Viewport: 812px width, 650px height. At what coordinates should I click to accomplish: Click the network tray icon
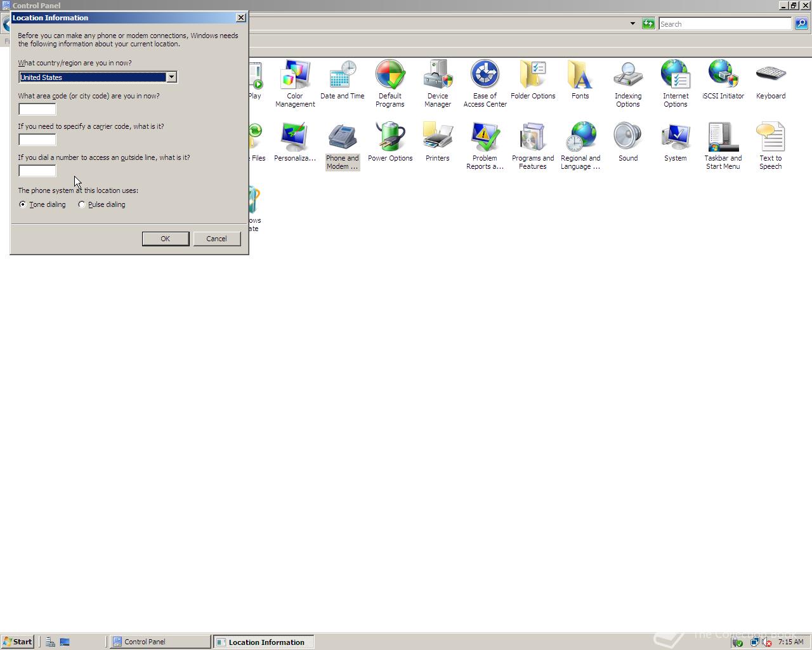point(755,642)
